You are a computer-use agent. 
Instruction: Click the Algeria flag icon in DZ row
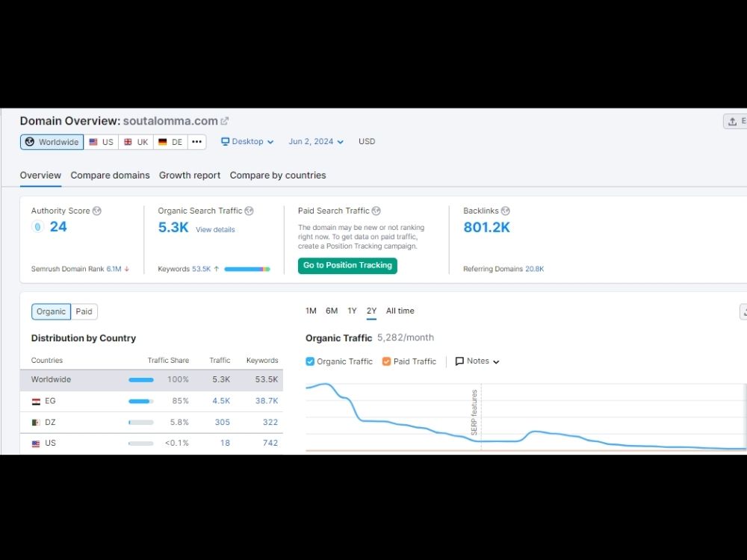(36, 423)
